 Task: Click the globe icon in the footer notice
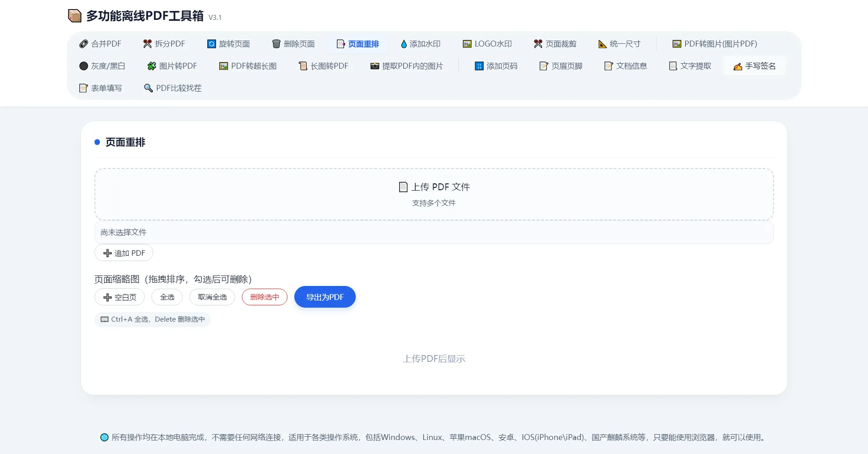(104, 437)
